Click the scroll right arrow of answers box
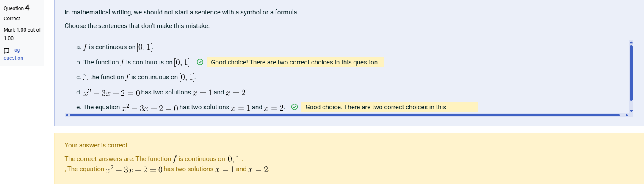The width and height of the screenshot is (644, 191). (627, 115)
